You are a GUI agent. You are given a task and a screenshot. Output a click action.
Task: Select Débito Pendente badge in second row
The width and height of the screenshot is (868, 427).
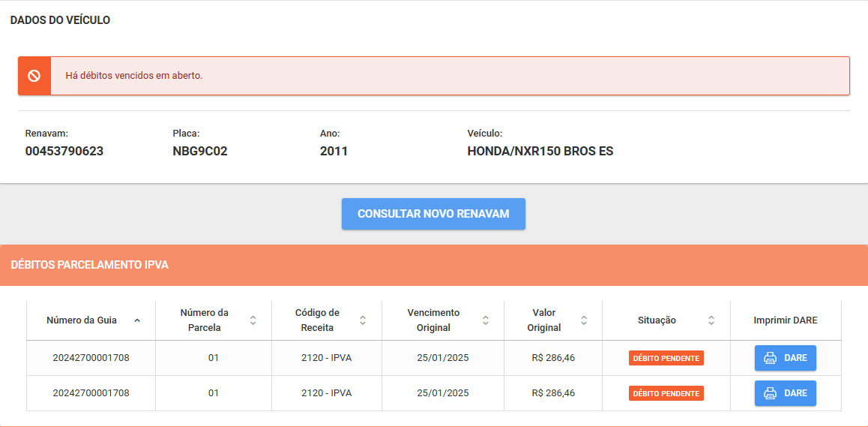click(666, 393)
